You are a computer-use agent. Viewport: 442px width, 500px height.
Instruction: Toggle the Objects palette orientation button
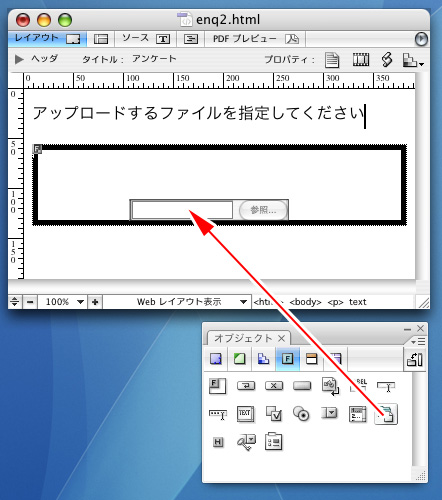(x=415, y=359)
